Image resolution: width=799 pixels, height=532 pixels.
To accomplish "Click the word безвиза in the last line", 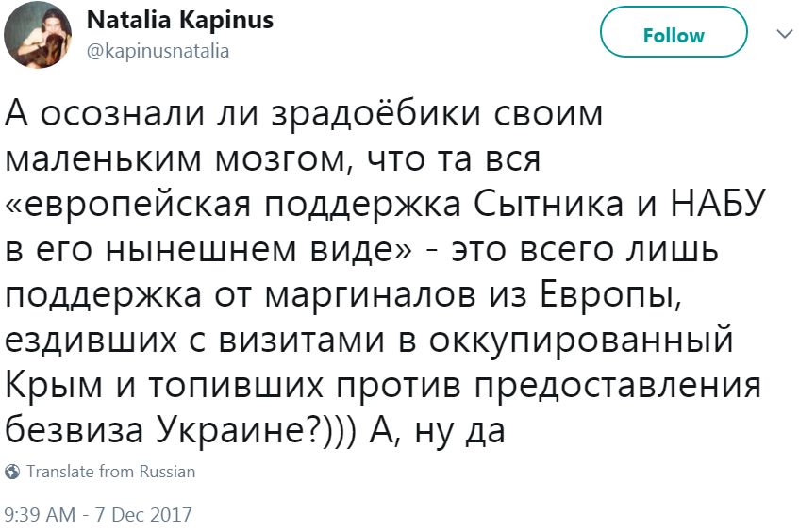I will (75, 430).
